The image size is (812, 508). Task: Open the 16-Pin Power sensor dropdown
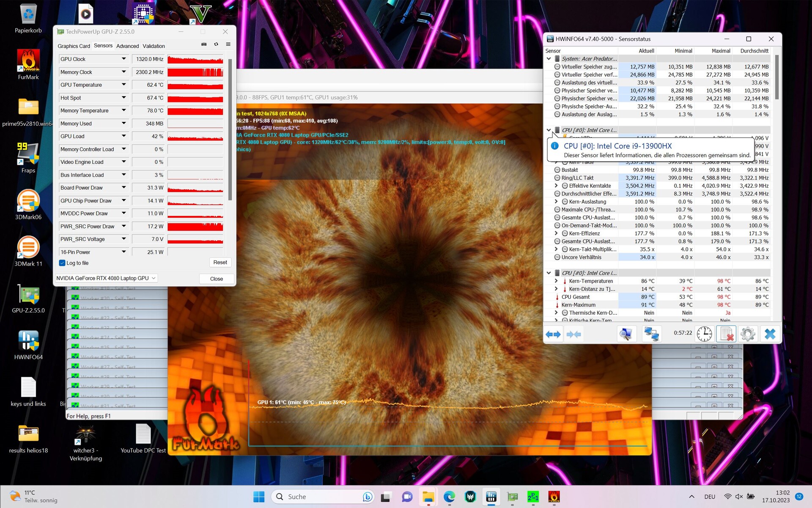coord(124,252)
